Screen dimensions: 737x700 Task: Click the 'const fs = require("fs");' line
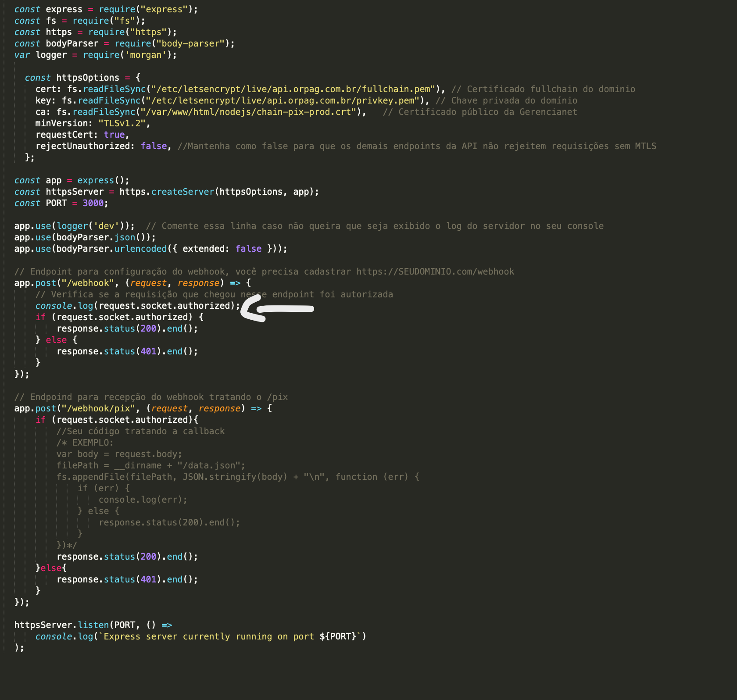tap(79, 21)
